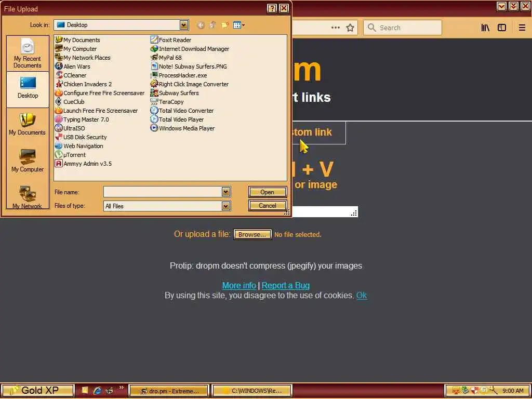Click the Open button
This screenshot has width=532, height=399.
pyautogui.click(x=268, y=192)
